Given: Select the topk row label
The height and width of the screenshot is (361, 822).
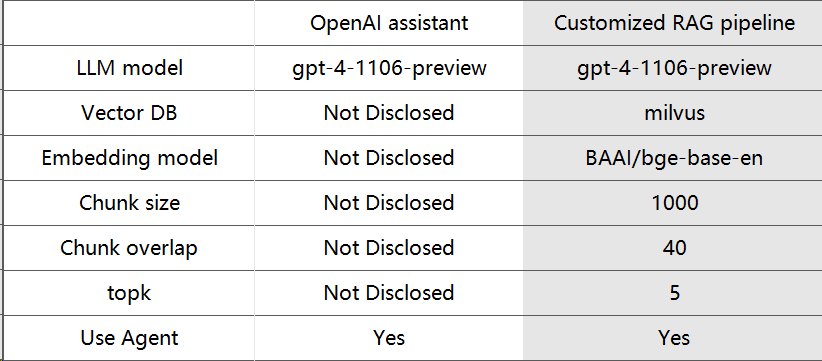Looking at the screenshot, I should (x=129, y=293).
